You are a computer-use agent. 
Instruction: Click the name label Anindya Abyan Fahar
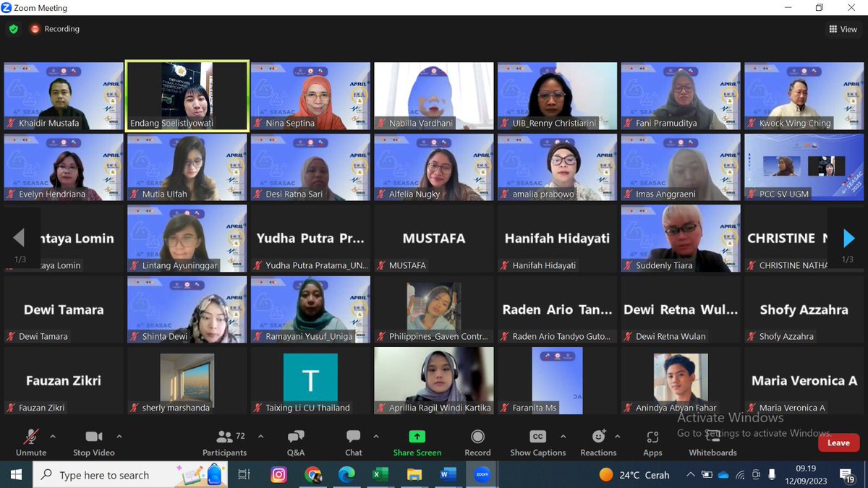(676, 408)
